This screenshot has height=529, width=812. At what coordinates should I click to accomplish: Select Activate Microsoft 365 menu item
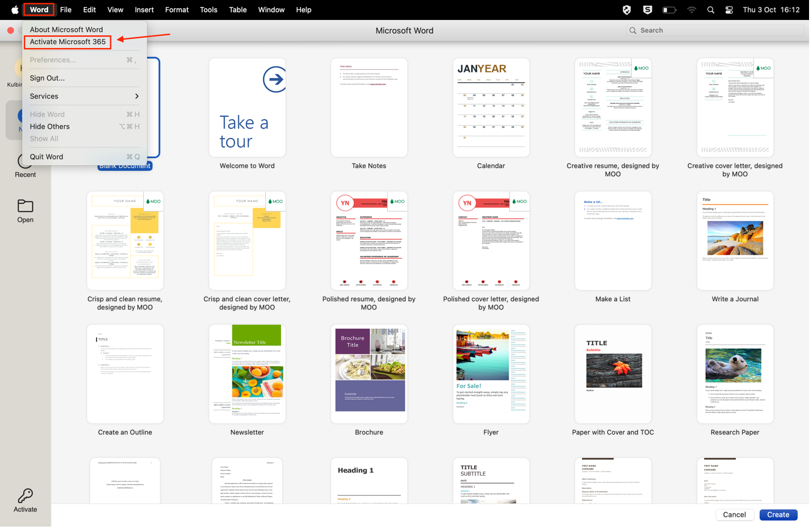(68, 42)
